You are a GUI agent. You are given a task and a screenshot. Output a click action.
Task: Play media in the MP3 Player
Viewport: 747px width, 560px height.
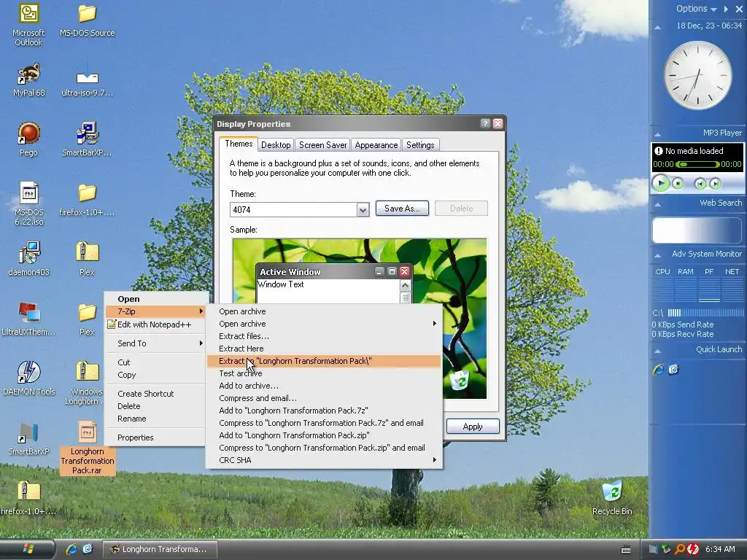(661, 183)
